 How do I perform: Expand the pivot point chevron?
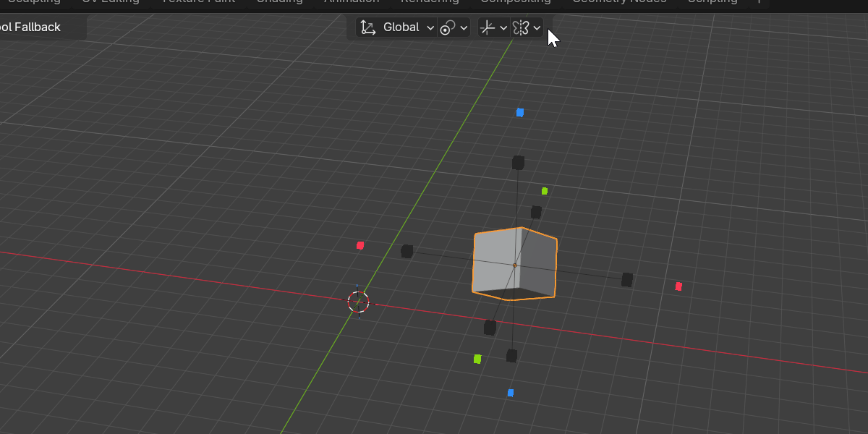464,27
